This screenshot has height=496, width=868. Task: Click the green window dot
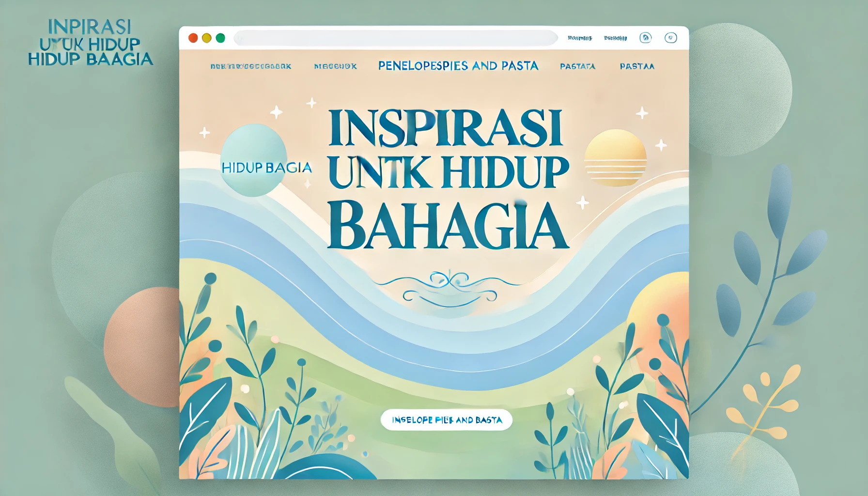tap(220, 38)
